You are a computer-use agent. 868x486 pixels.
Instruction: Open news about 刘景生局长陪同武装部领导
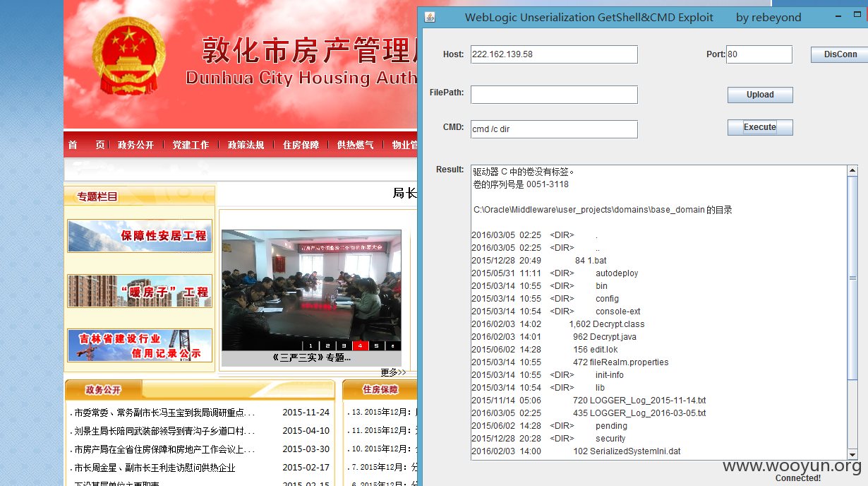(x=164, y=431)
